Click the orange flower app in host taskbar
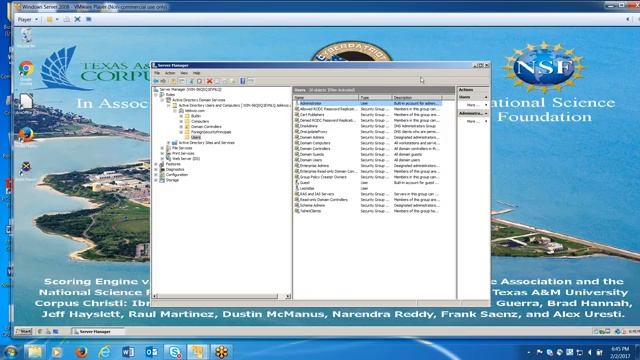 click(222, 352)
